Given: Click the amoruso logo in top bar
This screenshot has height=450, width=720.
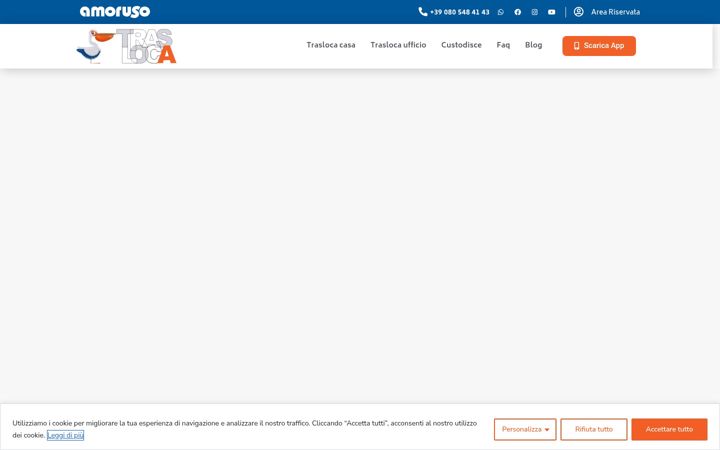Looking at the screenshot, I should pyautogui.click(x=115, y=11).
